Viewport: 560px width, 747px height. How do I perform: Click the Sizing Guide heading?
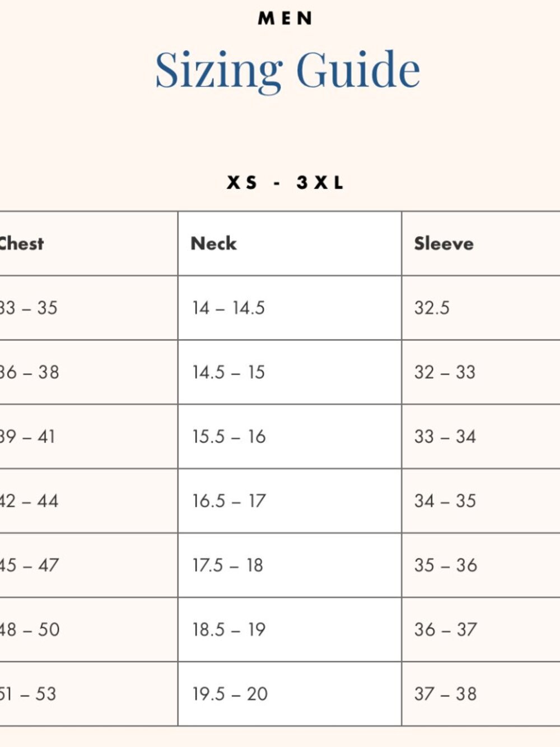tap(287, 71)
